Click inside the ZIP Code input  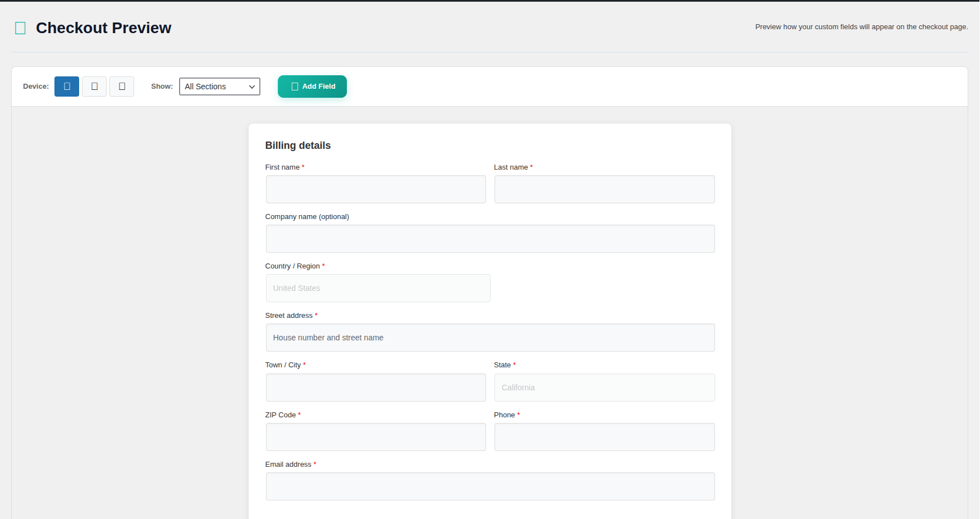(x=375, y=437)
